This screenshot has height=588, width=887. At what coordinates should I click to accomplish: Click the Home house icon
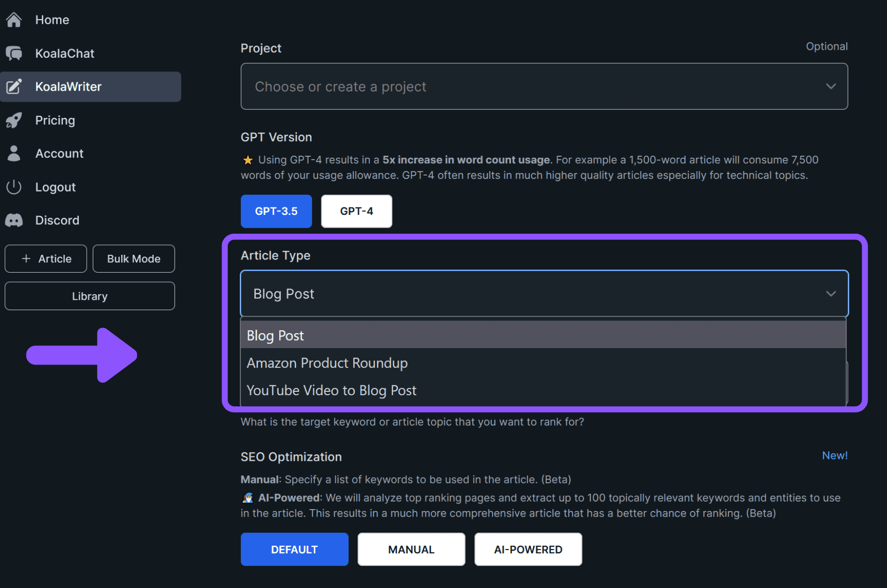pos(14,20)
